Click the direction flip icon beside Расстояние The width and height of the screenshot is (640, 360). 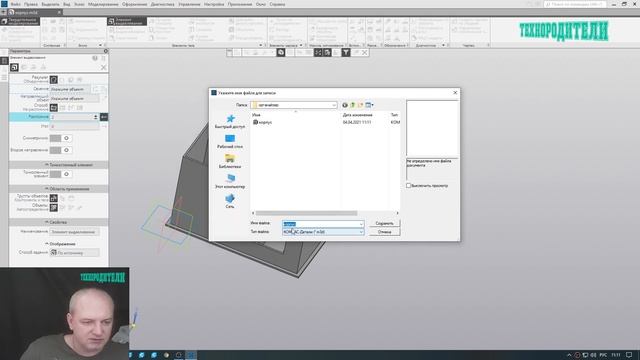pyautogui.click(x=104, y=117)
